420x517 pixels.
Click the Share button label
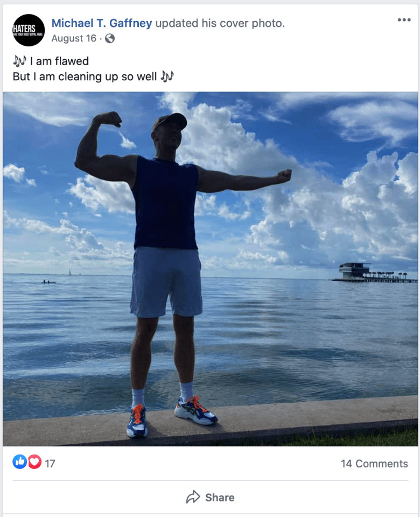(x=220, y=497)
